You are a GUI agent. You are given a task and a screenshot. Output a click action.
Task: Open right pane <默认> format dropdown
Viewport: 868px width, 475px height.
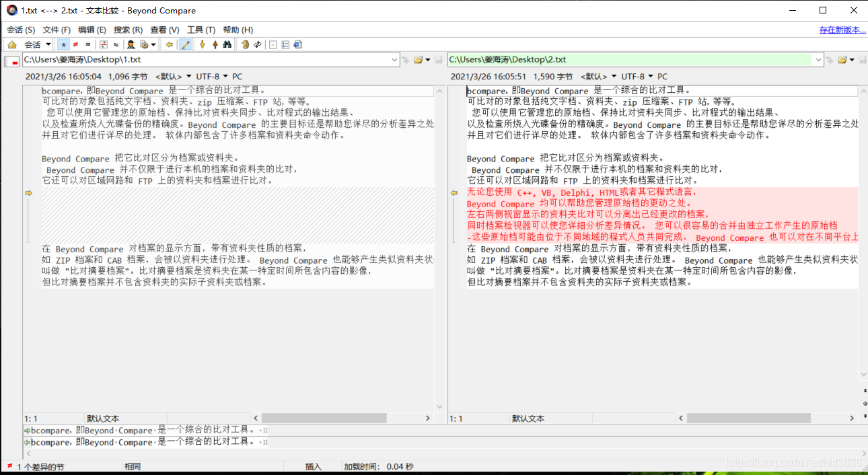[599, 77]
